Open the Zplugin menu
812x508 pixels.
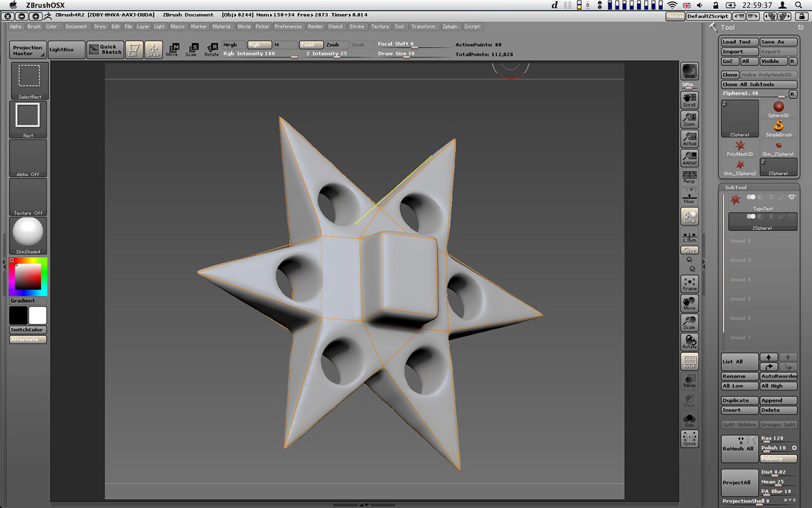450,26
